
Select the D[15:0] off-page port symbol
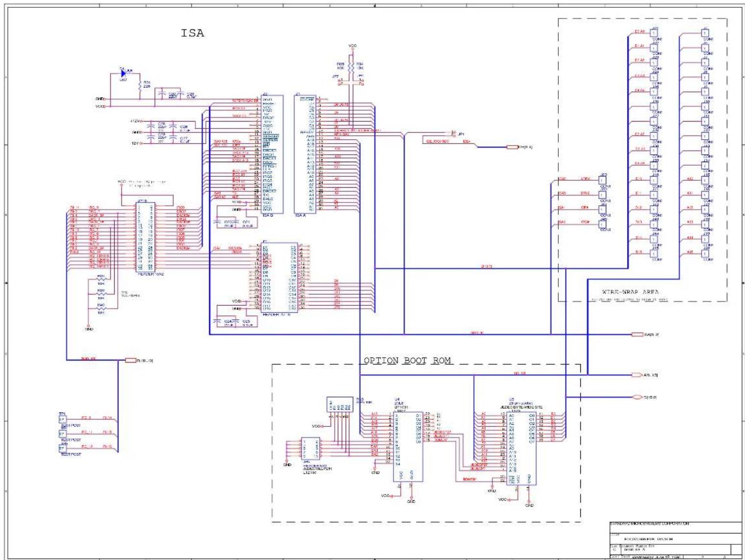(637, 397)
